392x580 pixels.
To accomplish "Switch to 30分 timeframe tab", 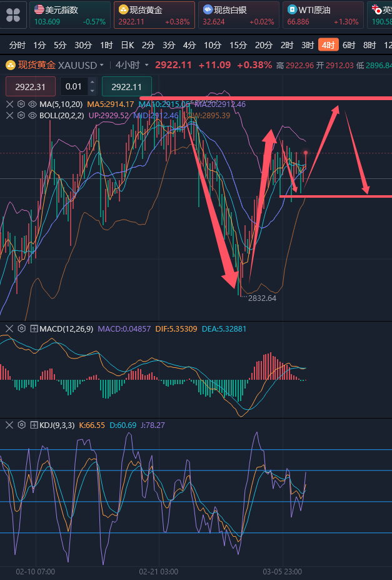I will 83,46.
